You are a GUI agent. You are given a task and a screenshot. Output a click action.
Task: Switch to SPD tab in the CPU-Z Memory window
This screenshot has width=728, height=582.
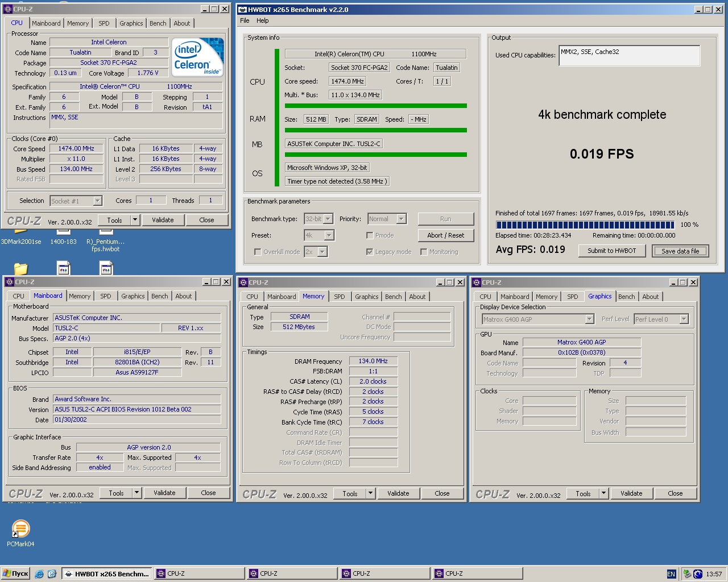pos(340,297)
